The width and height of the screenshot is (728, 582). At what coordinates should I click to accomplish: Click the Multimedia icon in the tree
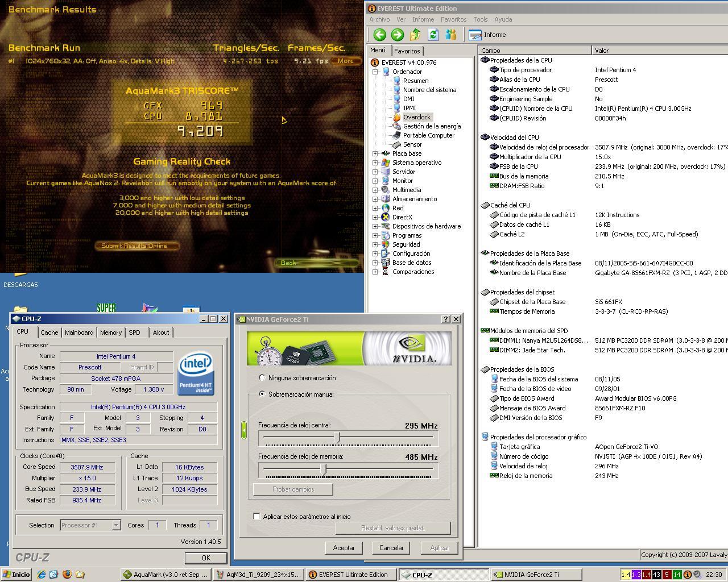click(x=386, y=190)
